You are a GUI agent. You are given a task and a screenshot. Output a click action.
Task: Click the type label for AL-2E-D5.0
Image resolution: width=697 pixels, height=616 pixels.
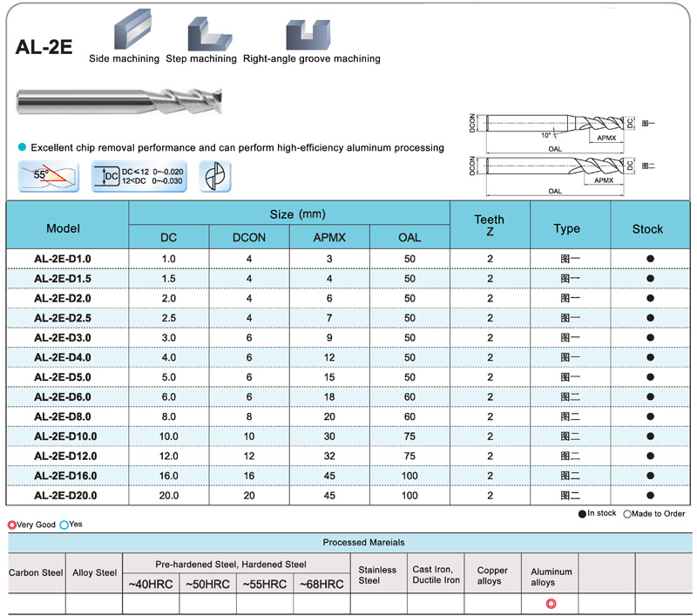click(x=570, y=377)
